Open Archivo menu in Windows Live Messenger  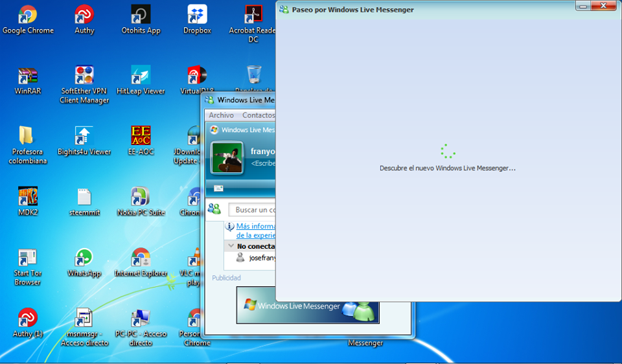coord(221,115)
